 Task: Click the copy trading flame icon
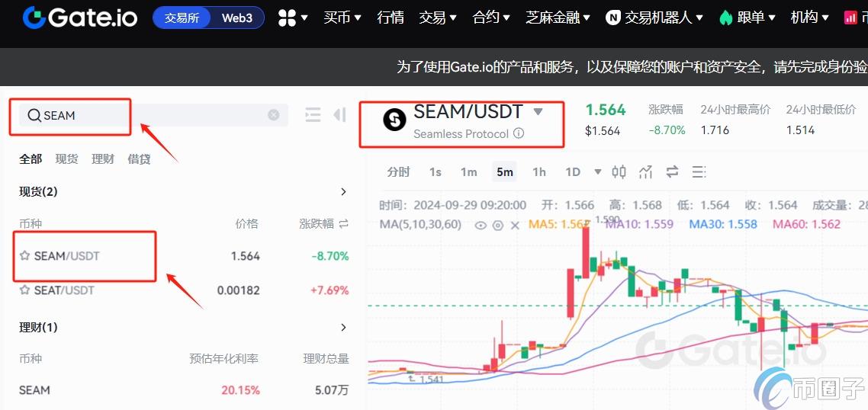click(x=725, y=18)
